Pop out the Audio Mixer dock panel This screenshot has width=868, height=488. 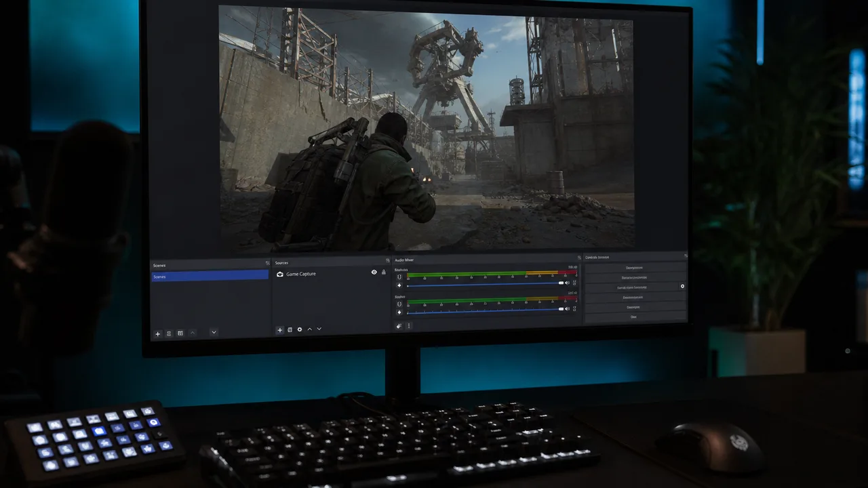[x=578, y=258]
